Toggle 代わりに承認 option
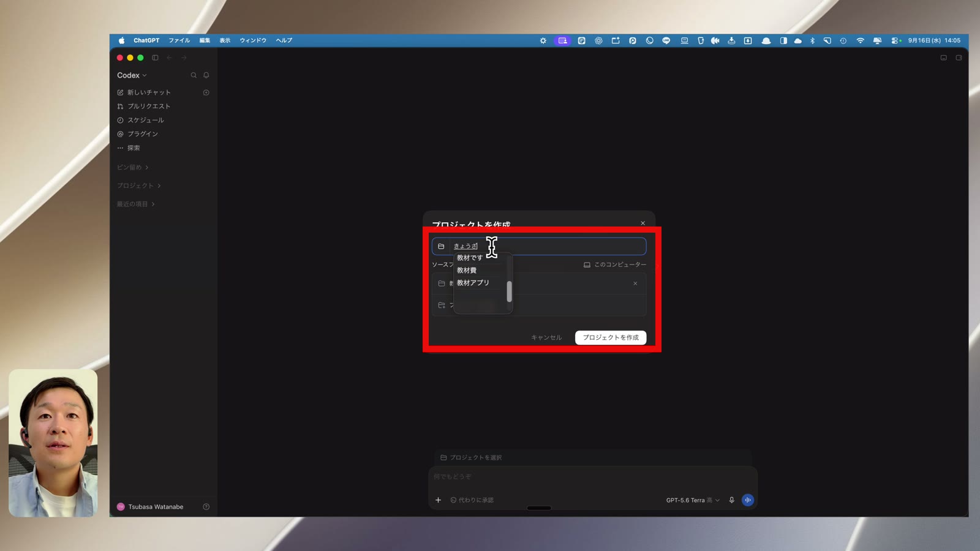Screen dimensions: 980x551 click(472, 500)
